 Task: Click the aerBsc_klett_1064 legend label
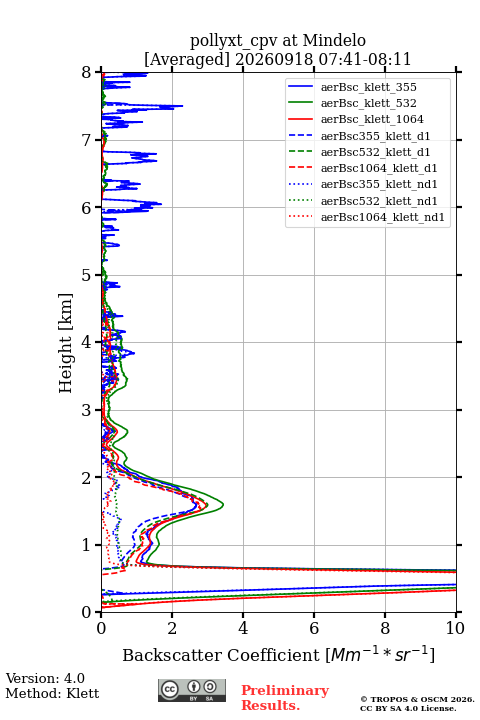(x=372, y=119)
